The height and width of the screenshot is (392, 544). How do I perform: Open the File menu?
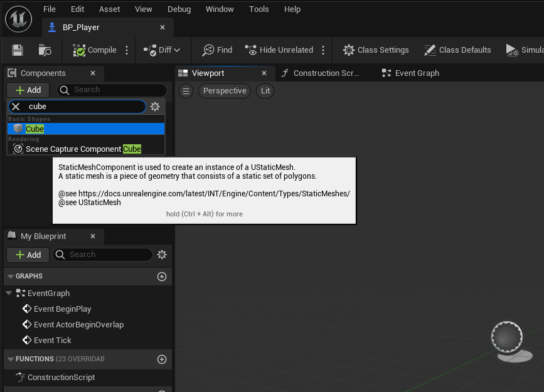pos(50,9)
